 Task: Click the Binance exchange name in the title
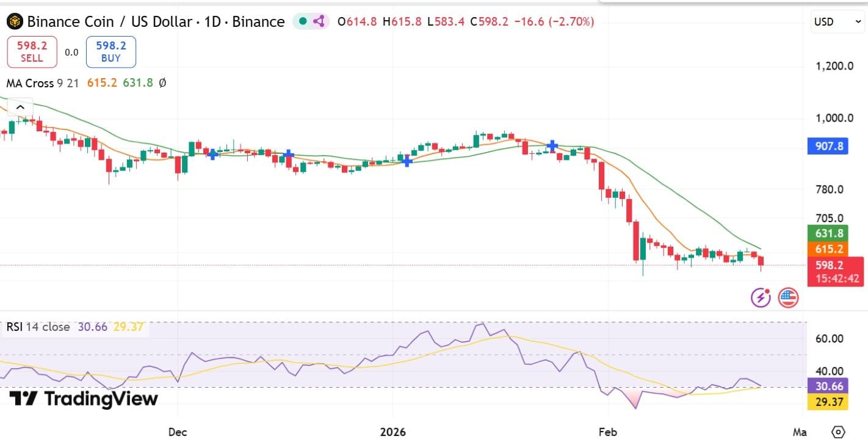pyautogui.click(x=261, y=21)
